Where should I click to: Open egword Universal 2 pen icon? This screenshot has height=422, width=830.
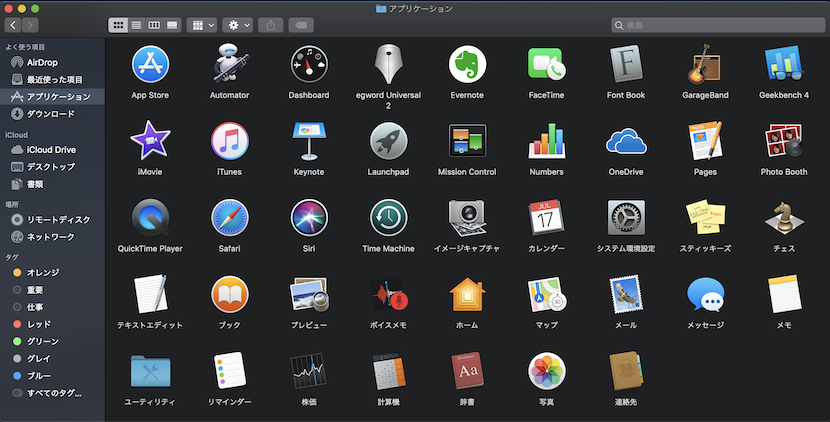[389, 64]
